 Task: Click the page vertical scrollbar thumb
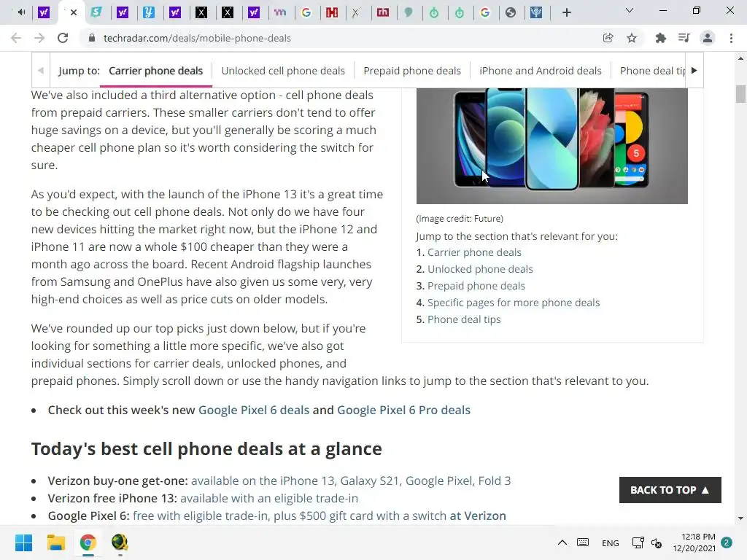click(x=740, y=94)
